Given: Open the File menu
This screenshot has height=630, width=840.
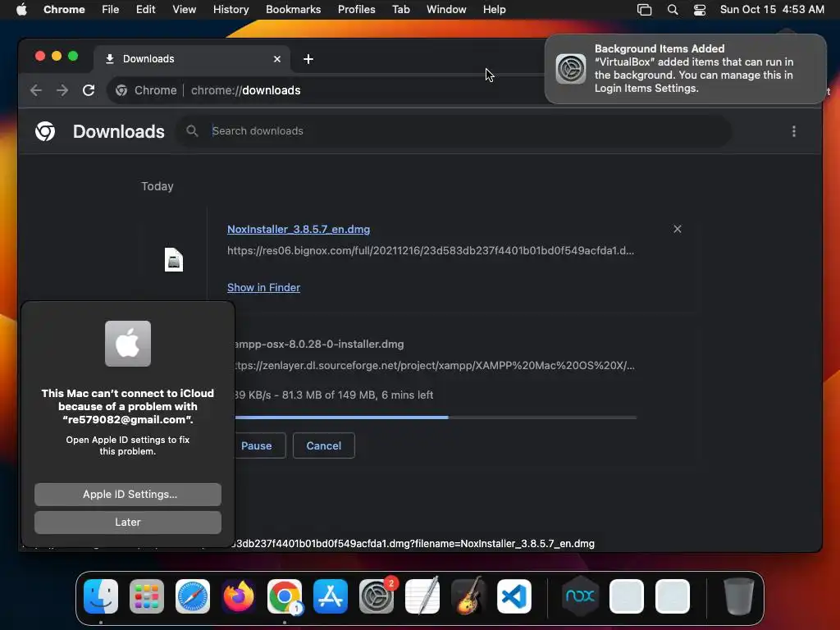Looking at the screenshot, I should click(111, 9).
